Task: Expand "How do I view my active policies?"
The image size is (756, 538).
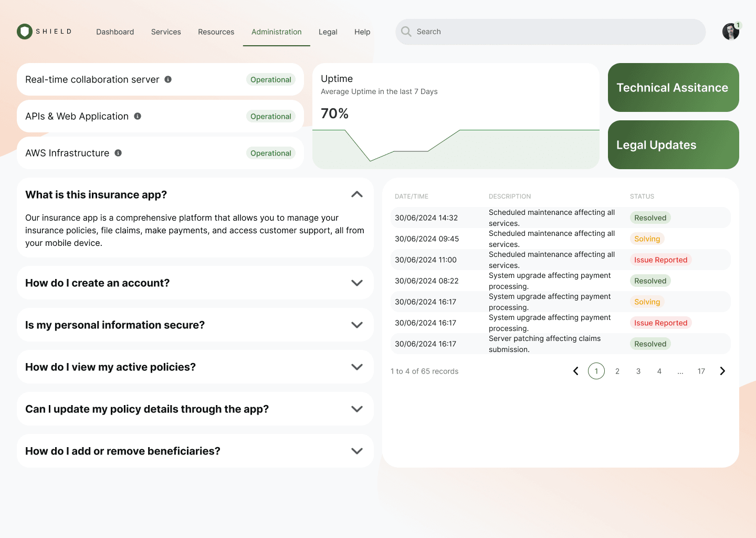Action: click(x=357, y=367)
